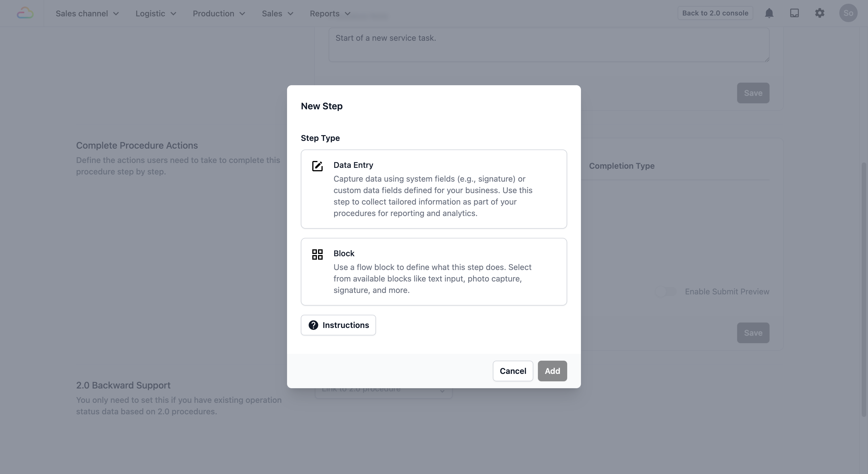Open the notifications bell
Image resolution: width=868 pixels, height=474 pixels.
(769, 13)
